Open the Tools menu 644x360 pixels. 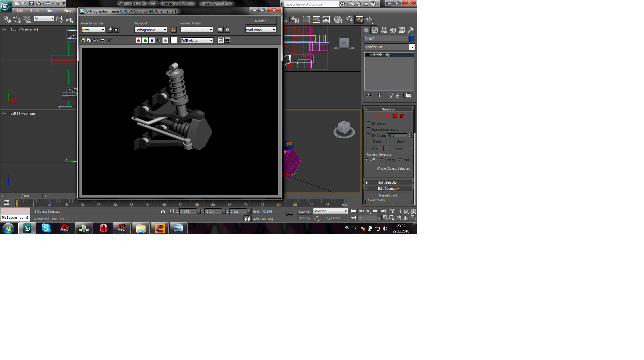35,11
